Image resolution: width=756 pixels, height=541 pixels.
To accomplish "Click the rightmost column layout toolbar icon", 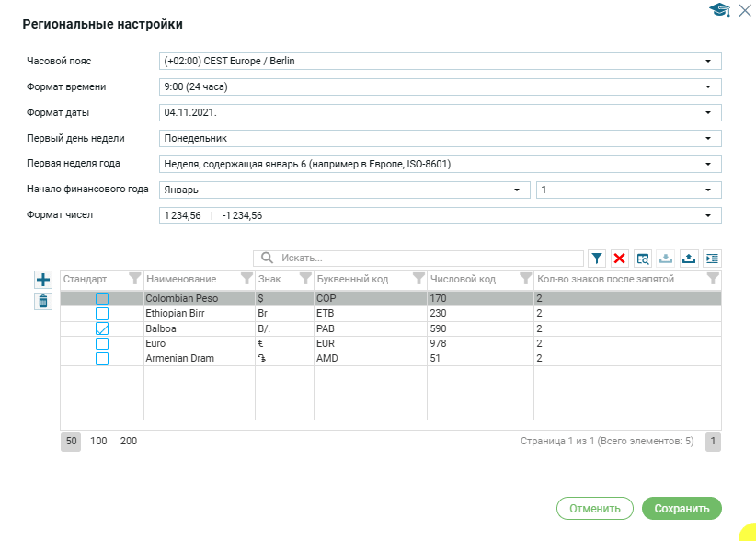I will coord(712,259).
